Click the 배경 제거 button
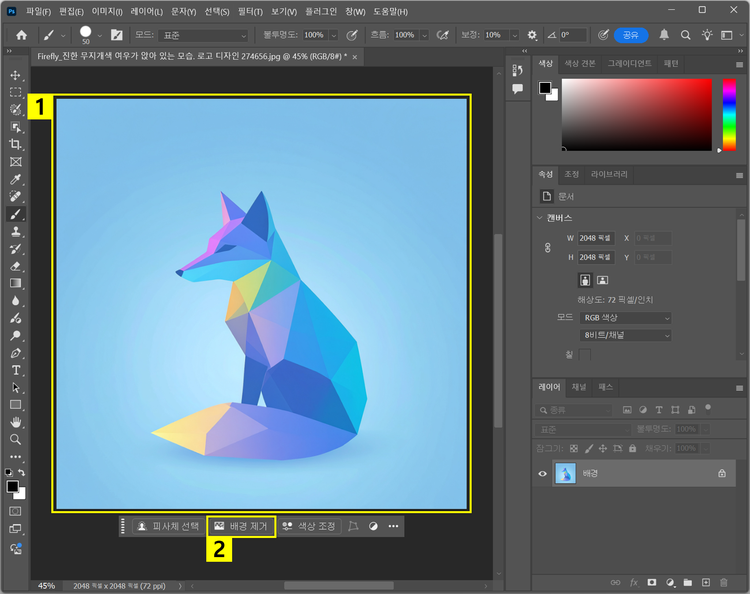 [x=241, y=526]
